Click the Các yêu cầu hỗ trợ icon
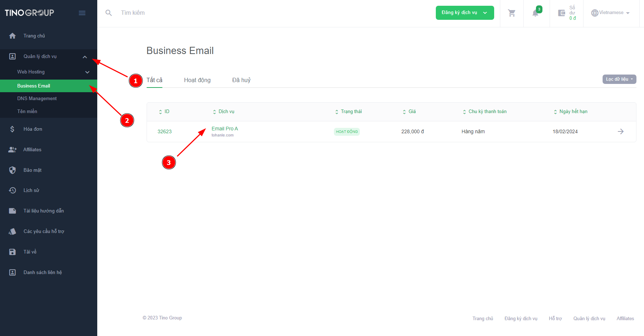 [13, 231]
